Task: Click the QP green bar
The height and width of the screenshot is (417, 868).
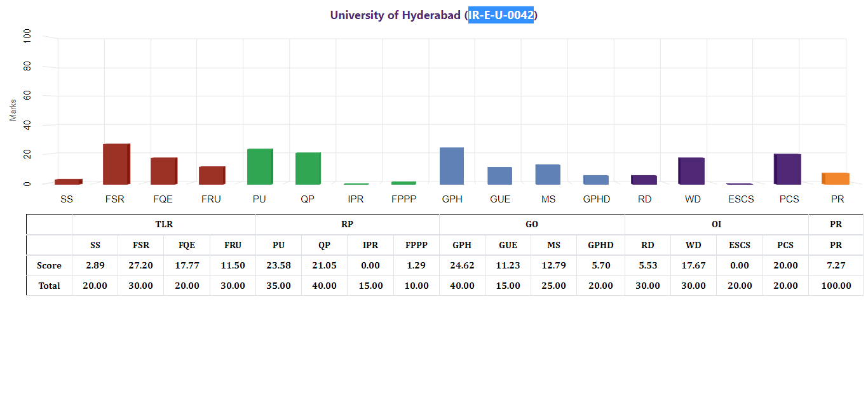Action: pyautogui.click(x=308, y=168)
